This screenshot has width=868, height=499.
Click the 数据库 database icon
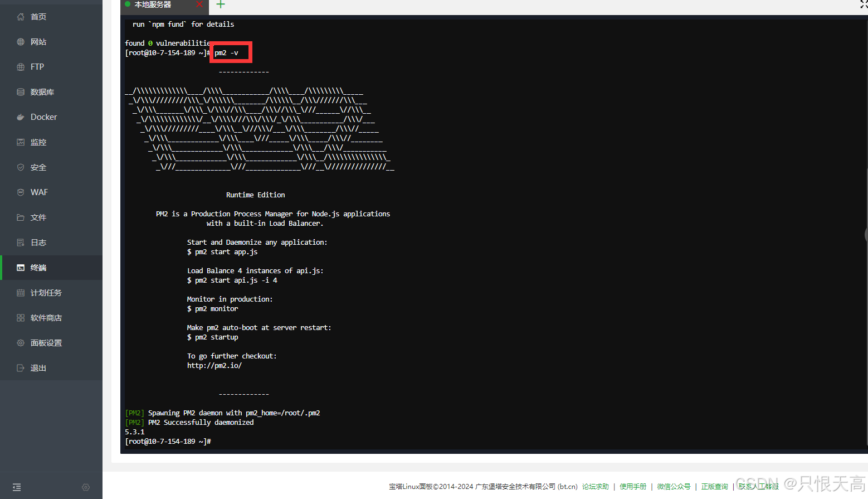(x=21, y=92)
